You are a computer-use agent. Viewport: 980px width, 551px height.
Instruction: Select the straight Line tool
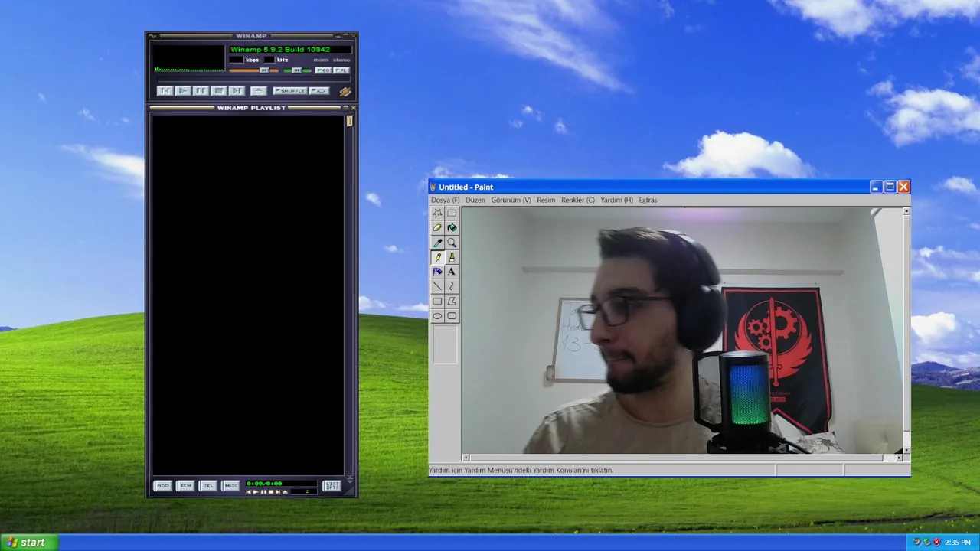(x=437, y=286)
